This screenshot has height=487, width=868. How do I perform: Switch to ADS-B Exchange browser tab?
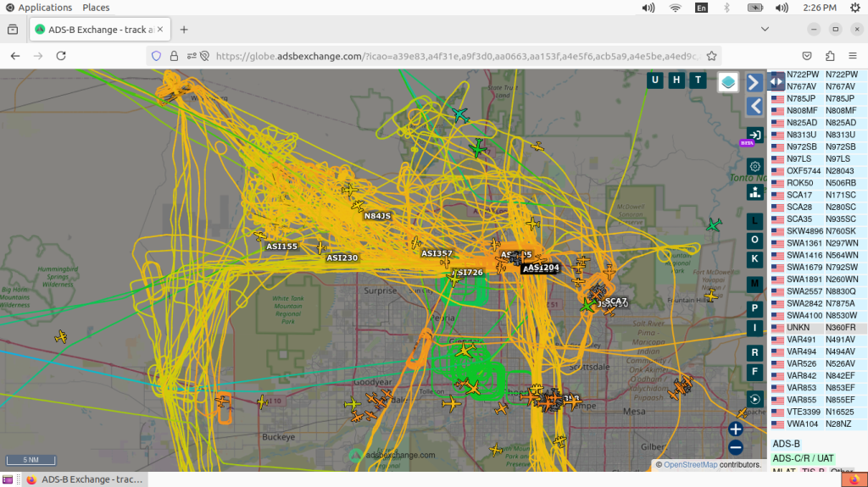click(x=100, y=30)
